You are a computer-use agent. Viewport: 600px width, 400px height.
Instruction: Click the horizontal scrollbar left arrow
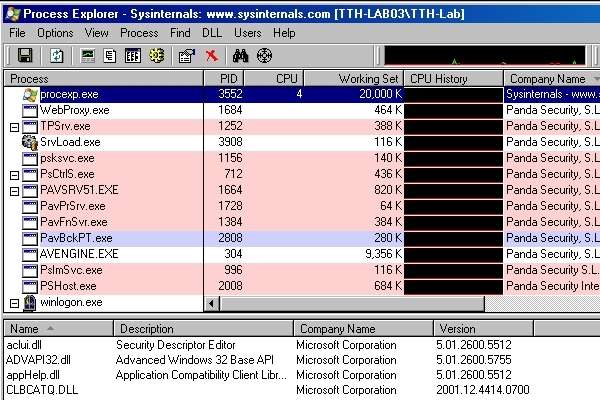click(x=212, y=304)
